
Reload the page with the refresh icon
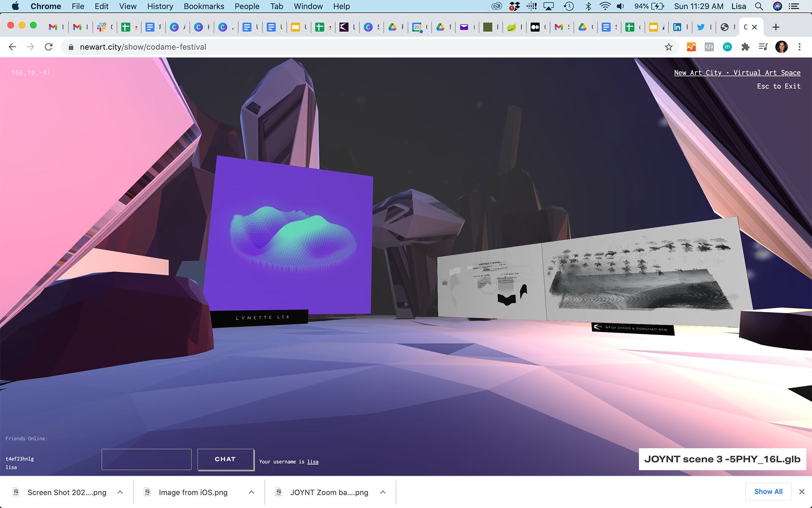[49, 47]
